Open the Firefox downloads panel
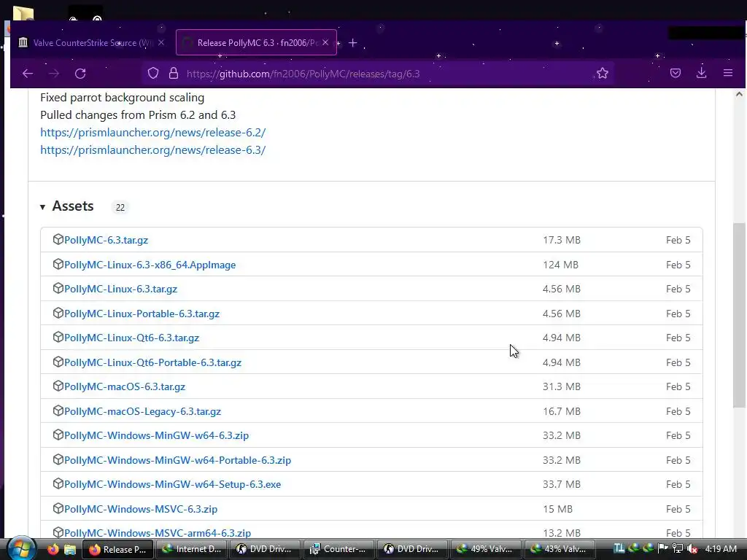Viewport: 747px width, 560px height. point(701,73)
